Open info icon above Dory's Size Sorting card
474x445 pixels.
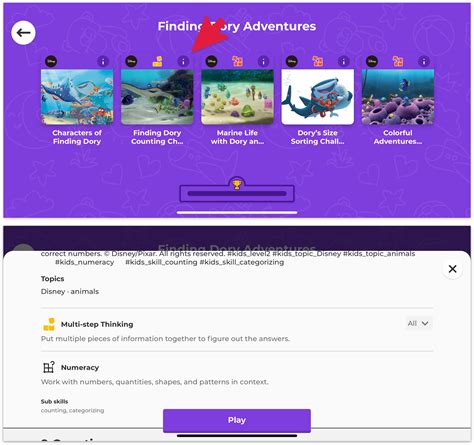(x=344, y=61)
